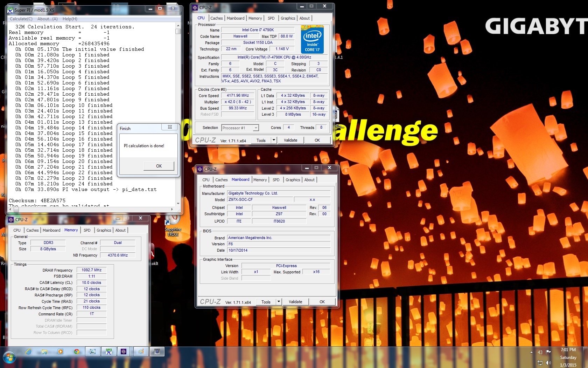This screenshot has height=368, width=588.
Task: Click the Super PI horizontal scrollbar left arrow
Action: click(10, 209)
